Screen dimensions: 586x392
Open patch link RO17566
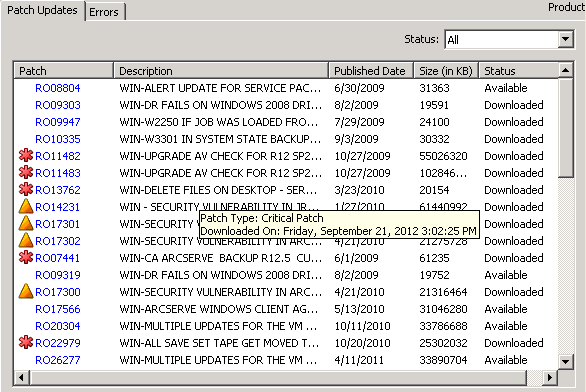pyautogui.click(x=58, y=309)
